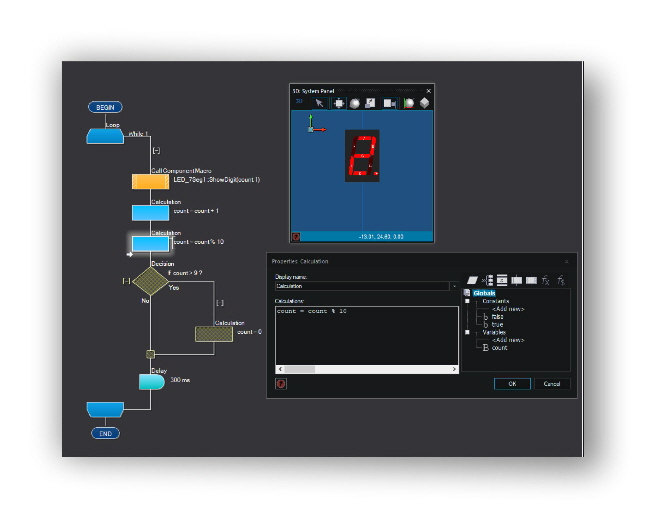Click the scroll left arrow of calculations box
Image resolution: width=660 pixels, height=531 pixels.
coord(280,369)
